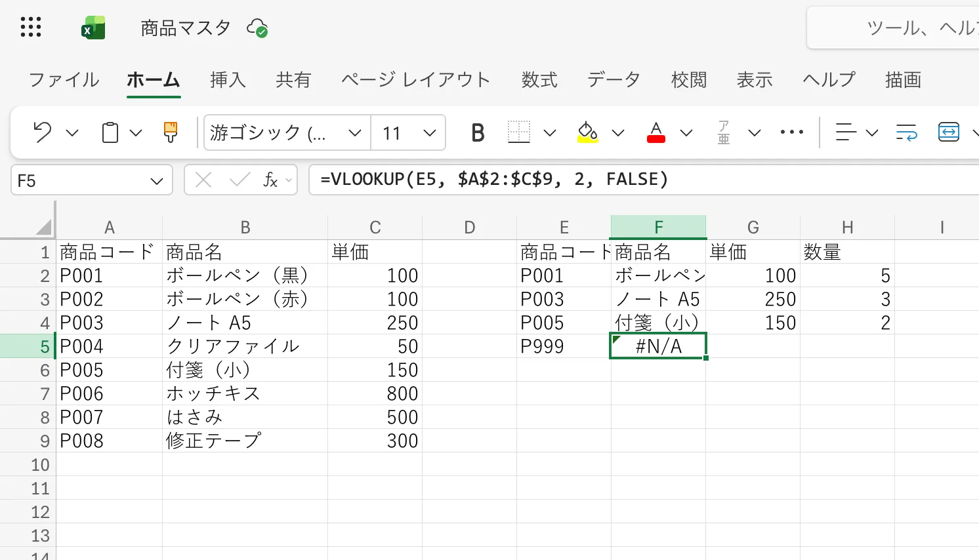
Task: Confirm formula entry checkmark
Action: click(x=240, y=180)
